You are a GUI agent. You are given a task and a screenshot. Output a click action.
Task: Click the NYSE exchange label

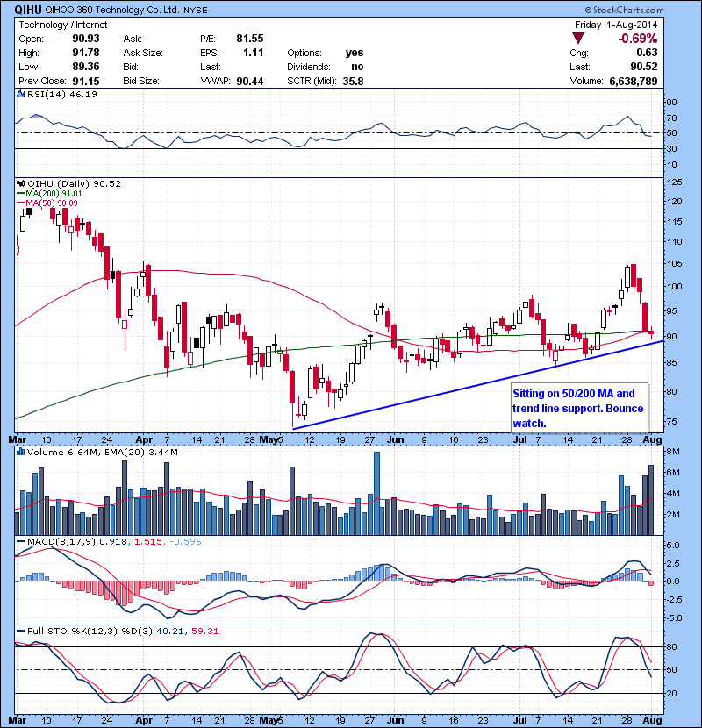[196, 11]
